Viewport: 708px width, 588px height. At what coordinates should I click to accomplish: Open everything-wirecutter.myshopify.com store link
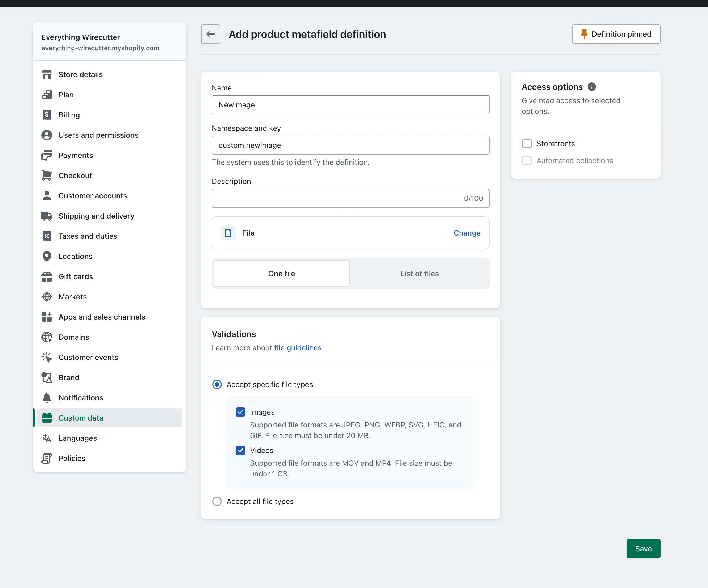[101, 48]
